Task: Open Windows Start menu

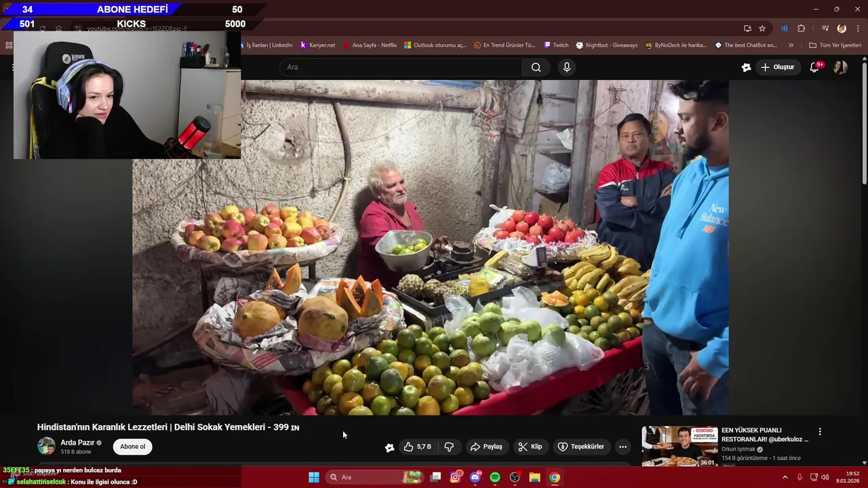Action: pos(314,477)
